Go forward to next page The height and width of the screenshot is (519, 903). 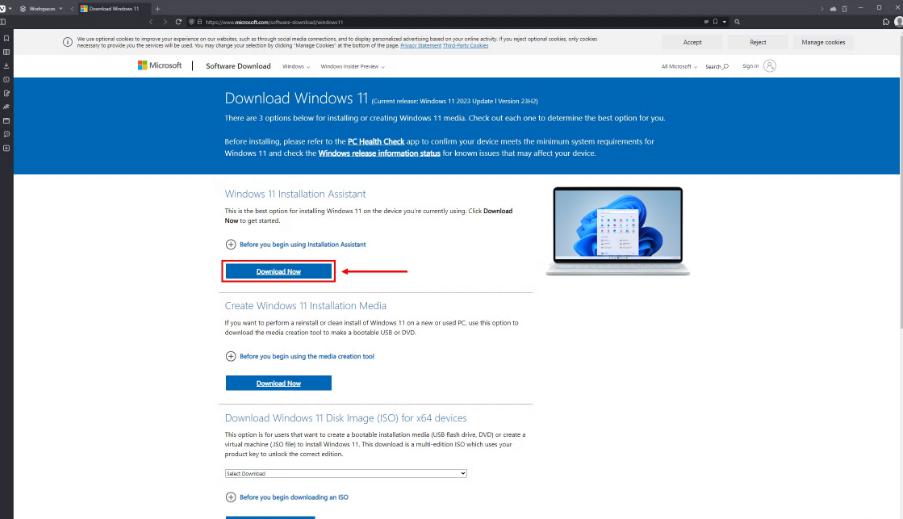[165, 22]
